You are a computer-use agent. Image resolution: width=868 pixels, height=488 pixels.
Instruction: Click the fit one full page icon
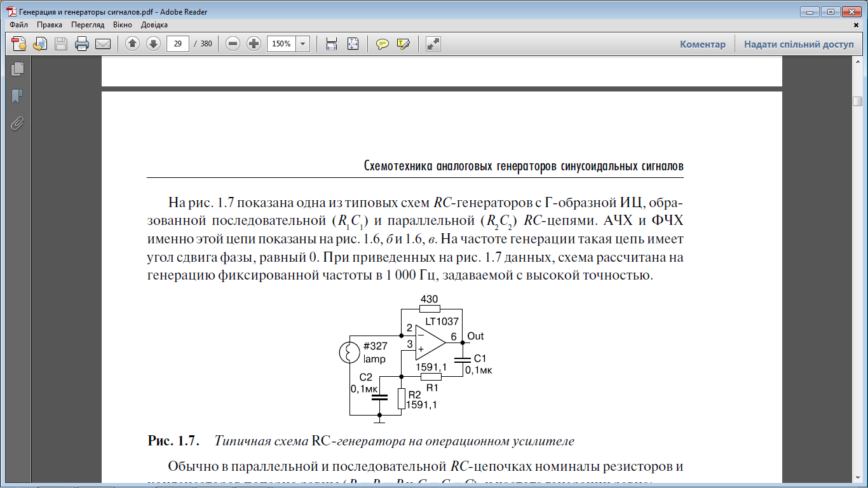(x=353, y=44)
